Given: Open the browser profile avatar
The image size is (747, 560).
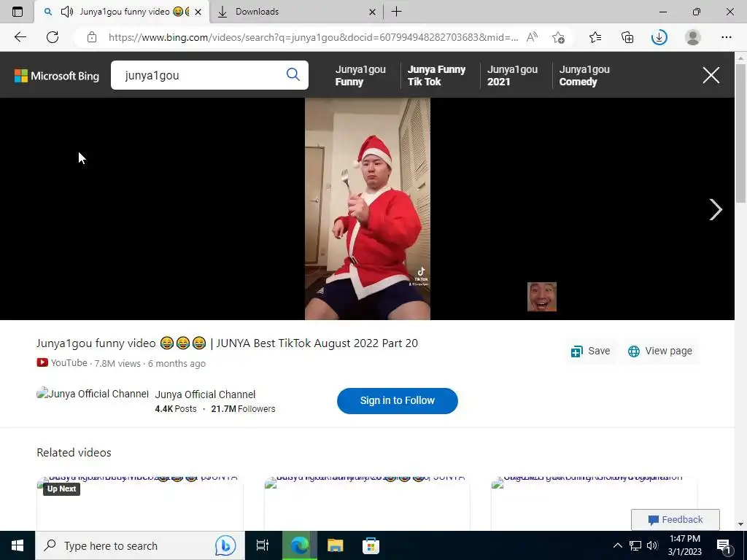Looking at the screenshot, I should pyautogui.click(x=693, y=37).
